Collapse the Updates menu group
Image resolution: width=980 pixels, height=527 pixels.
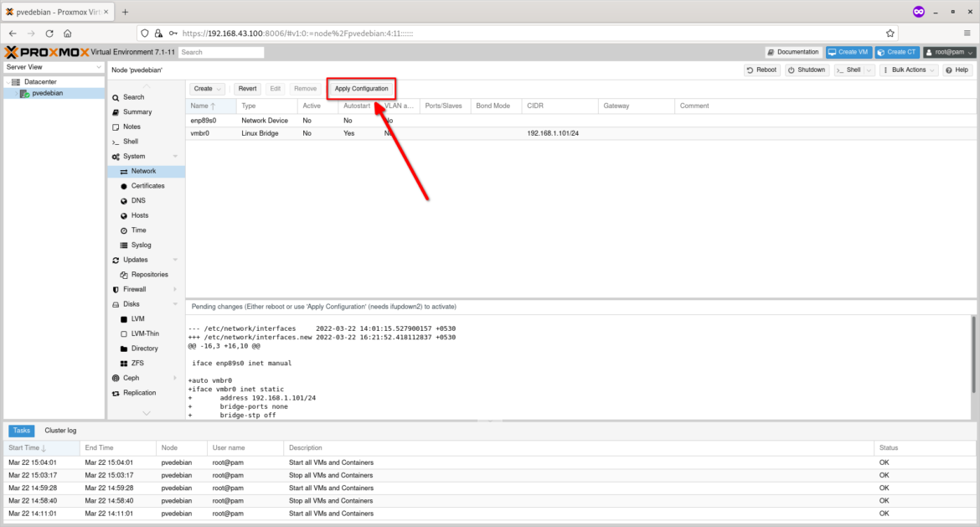175,260
